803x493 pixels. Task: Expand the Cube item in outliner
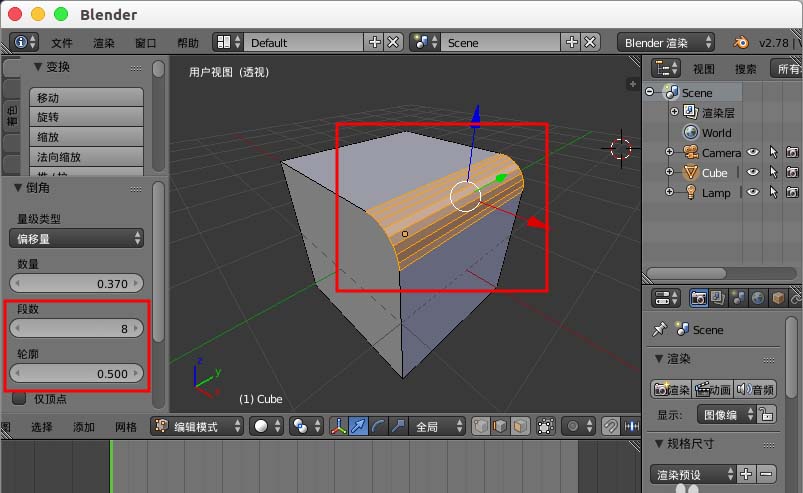669,172
